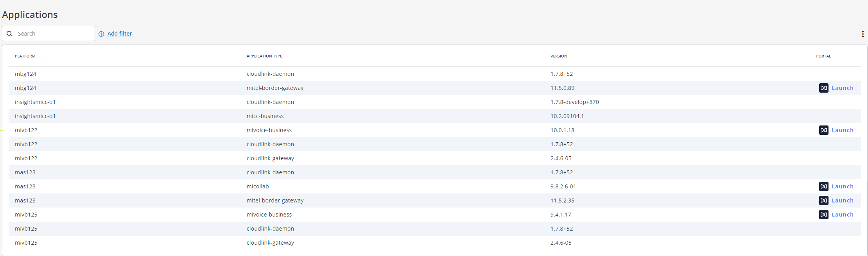Viewport: 868px width, 256px height.
Task: Click the APPLICATION TYPE column header
Action: (264, 56)
